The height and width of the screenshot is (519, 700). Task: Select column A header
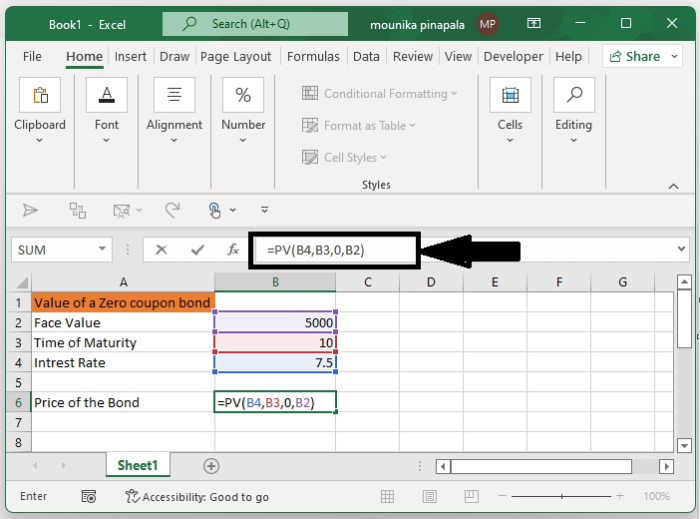click(x=123, y=282)
